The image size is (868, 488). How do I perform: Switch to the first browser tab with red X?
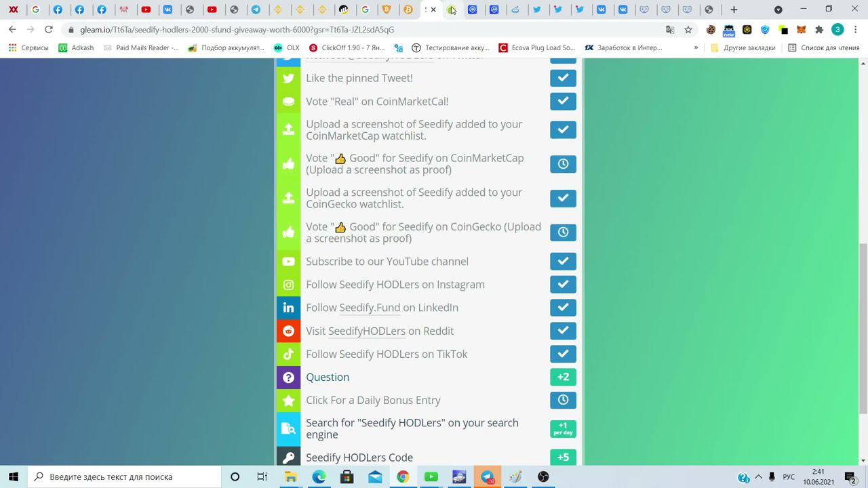pyautogui.click(x=14, y=9)
